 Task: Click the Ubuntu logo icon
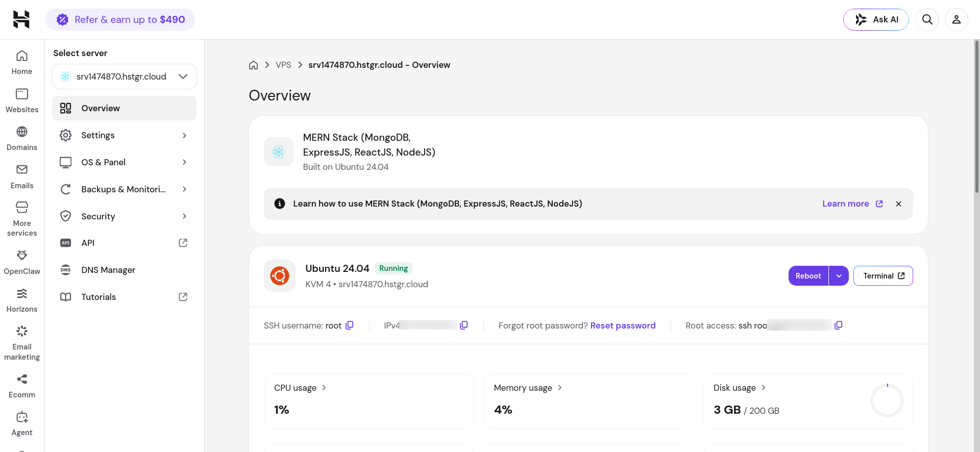[280, 276]
